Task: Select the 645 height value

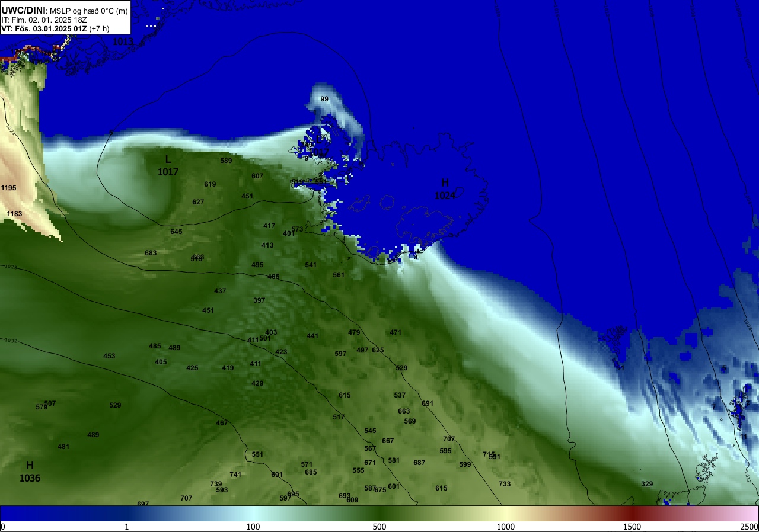Action: [x=176, y=232]
